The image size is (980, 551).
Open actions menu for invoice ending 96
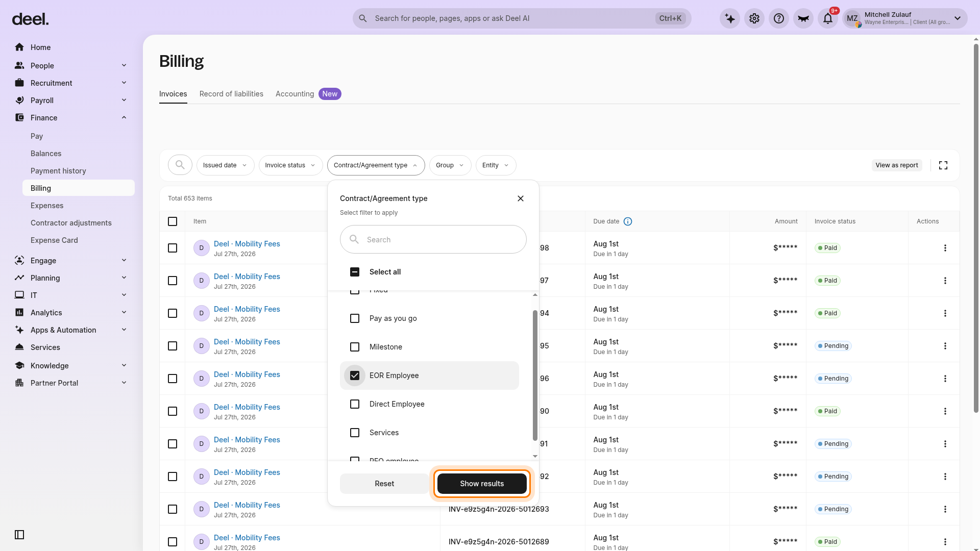coord(945,379)
